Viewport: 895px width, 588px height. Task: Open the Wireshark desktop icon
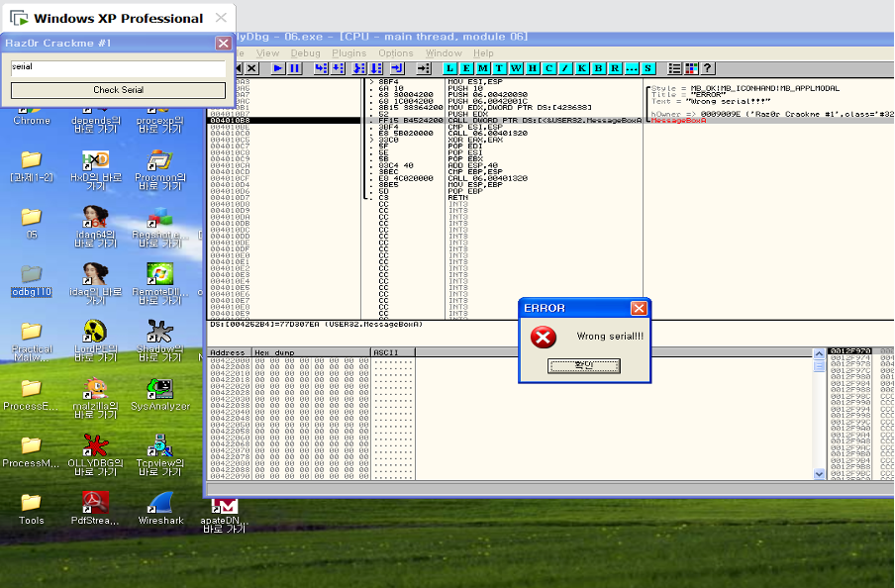click(x=161, y=509)
